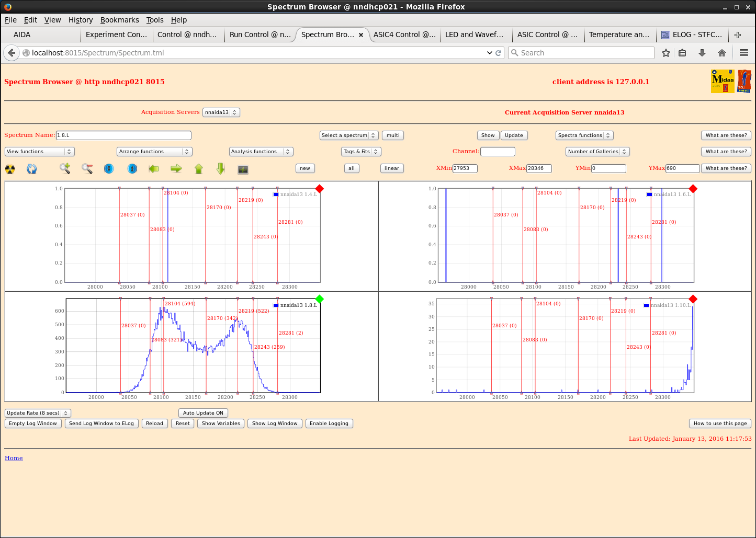Image resolution: width=756 pixels, height=538 pixels.
Task: Click Send Log Window to ELog
Action: coord(101,423)
